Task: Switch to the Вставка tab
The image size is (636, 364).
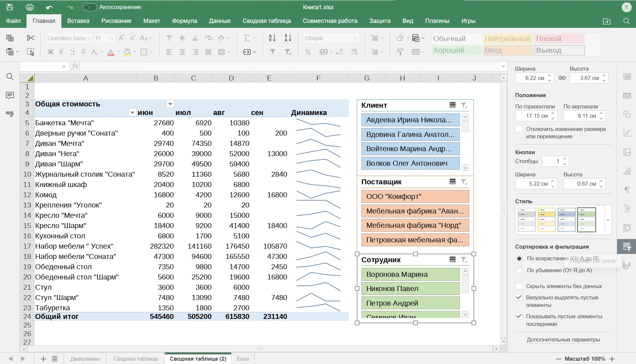Action: (x=78, y=21)
